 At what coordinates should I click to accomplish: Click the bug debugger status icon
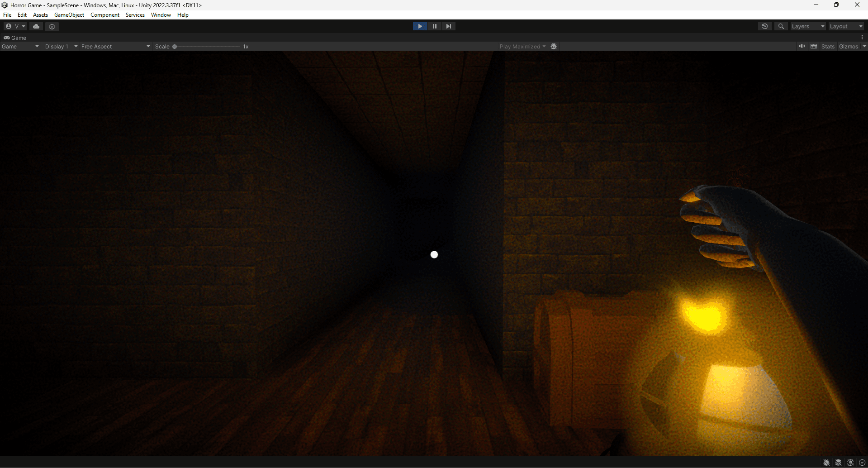point(826,462)
